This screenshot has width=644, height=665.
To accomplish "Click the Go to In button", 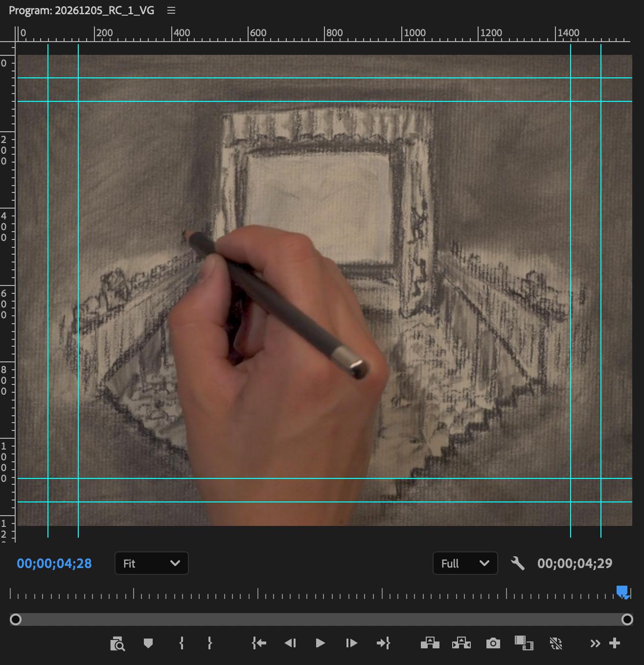I will pos(259,643).
